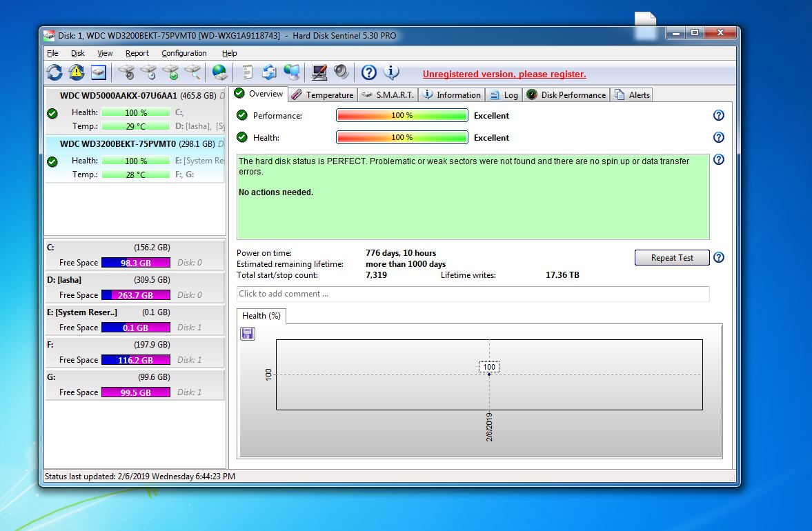Switch to the Temperature tab
Image resolution: width=812 pixels, height=531 pixels.
point(322,94)
